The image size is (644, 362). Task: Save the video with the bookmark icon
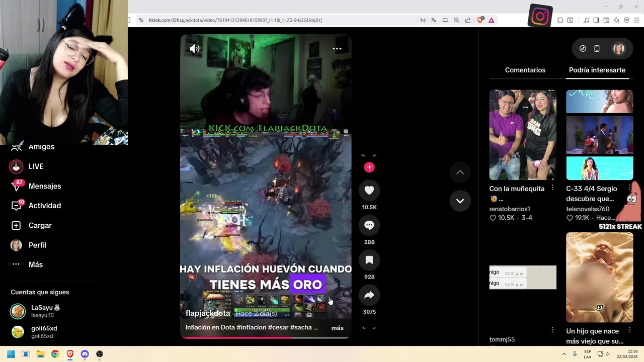(369, 260)
